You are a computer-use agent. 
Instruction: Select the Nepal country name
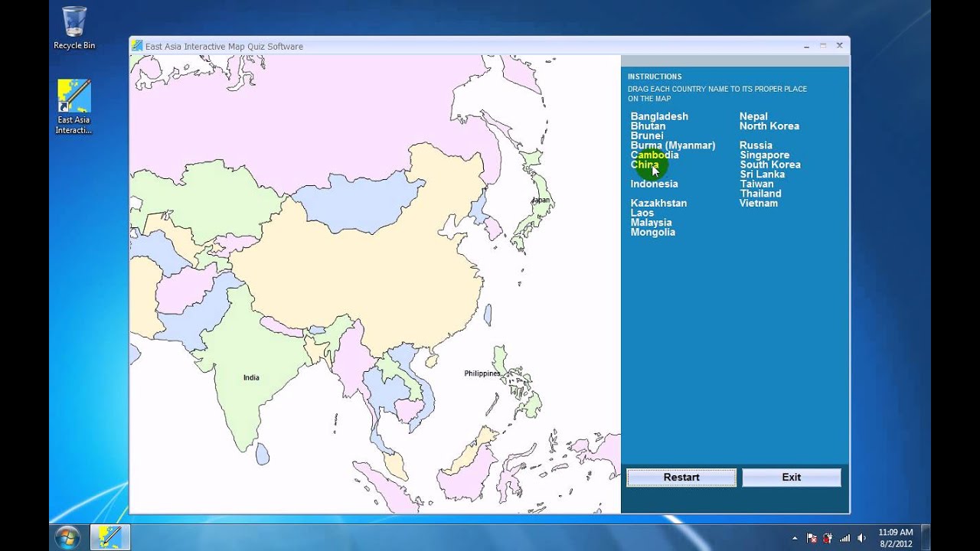(x=753, y=116)
